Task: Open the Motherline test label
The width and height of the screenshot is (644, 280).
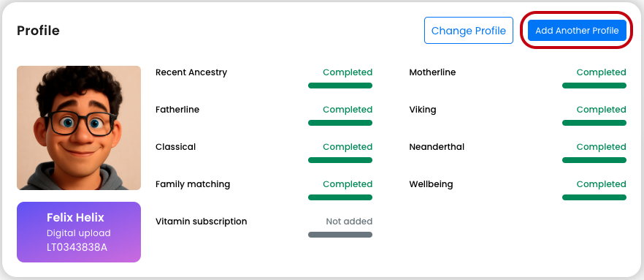Action: click(432, 72)
